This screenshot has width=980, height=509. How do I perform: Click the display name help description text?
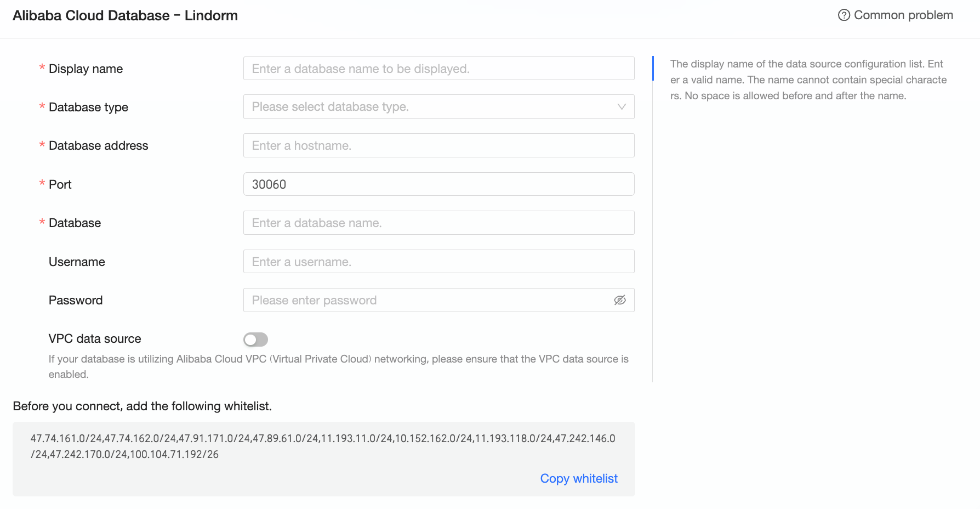click(808, 80)
